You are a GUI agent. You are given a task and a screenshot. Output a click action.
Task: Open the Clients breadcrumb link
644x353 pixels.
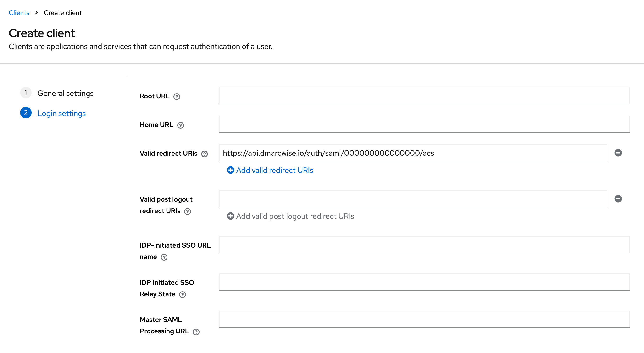(19, 12)
